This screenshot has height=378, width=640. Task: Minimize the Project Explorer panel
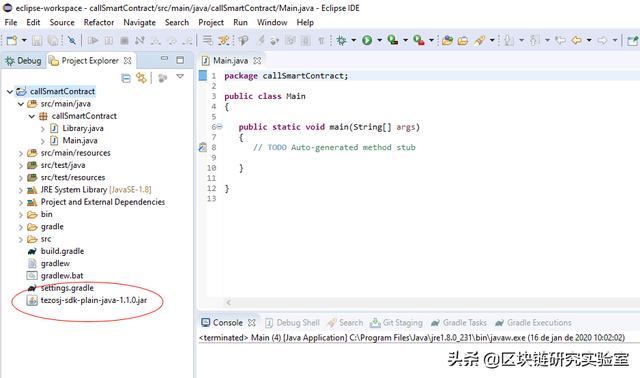[164, 59]
